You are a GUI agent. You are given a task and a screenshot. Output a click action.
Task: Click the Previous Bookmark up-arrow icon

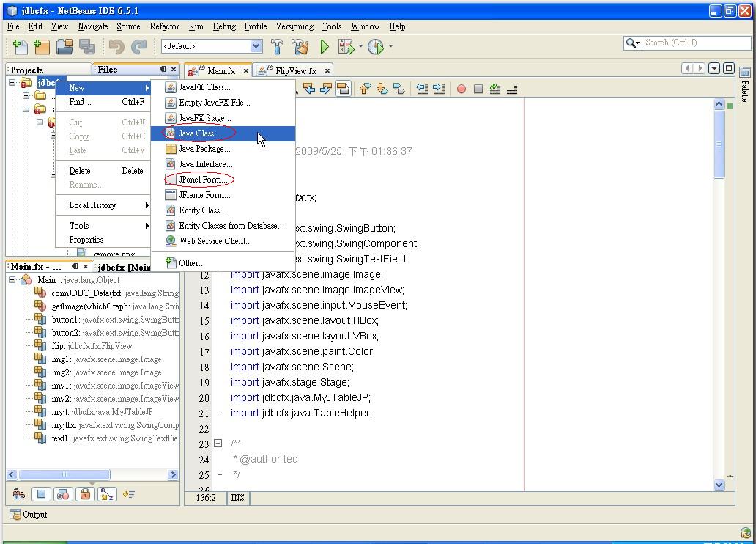coord(366,88)
